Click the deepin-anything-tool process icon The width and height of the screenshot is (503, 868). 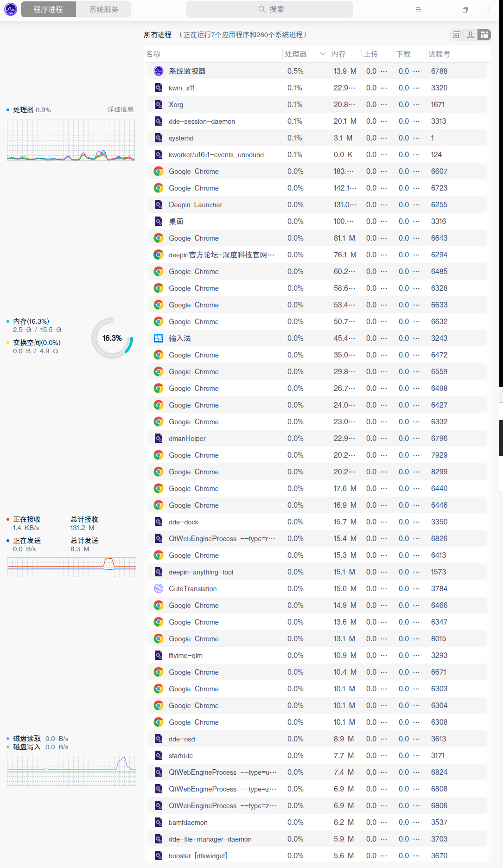(x=159, y=572)
